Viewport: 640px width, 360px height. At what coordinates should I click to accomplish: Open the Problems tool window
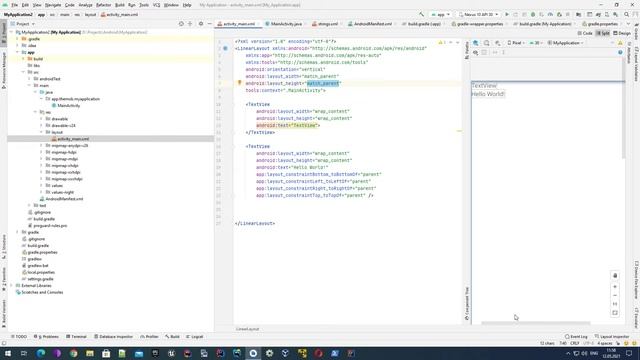(47, 337)
